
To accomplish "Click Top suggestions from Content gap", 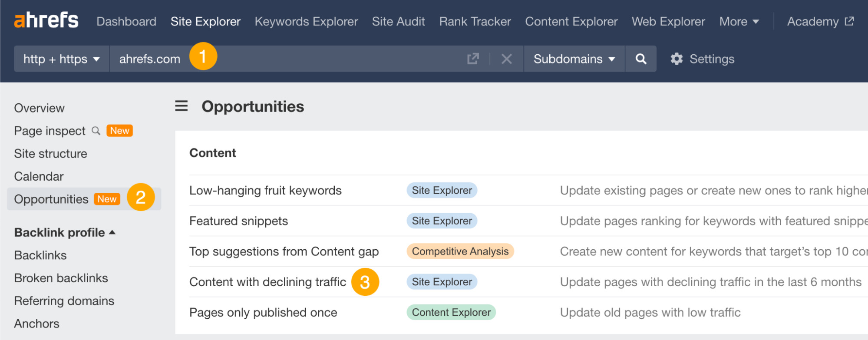I will point(284,251).
